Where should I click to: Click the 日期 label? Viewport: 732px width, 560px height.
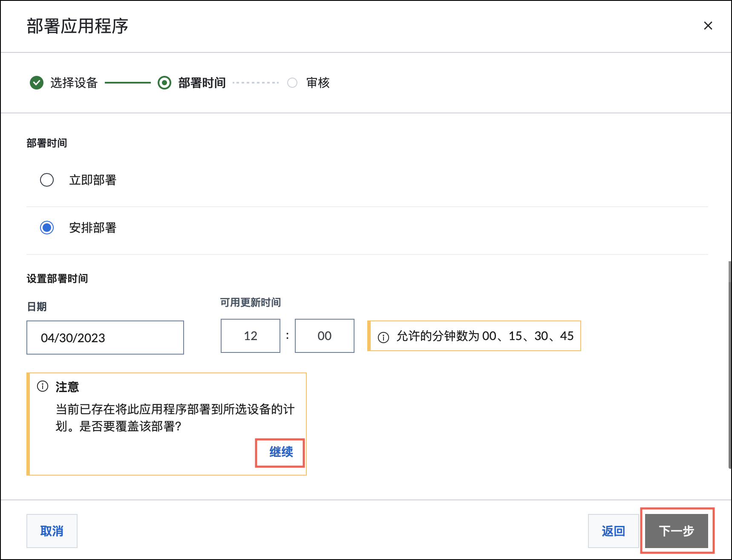(37, 307)
